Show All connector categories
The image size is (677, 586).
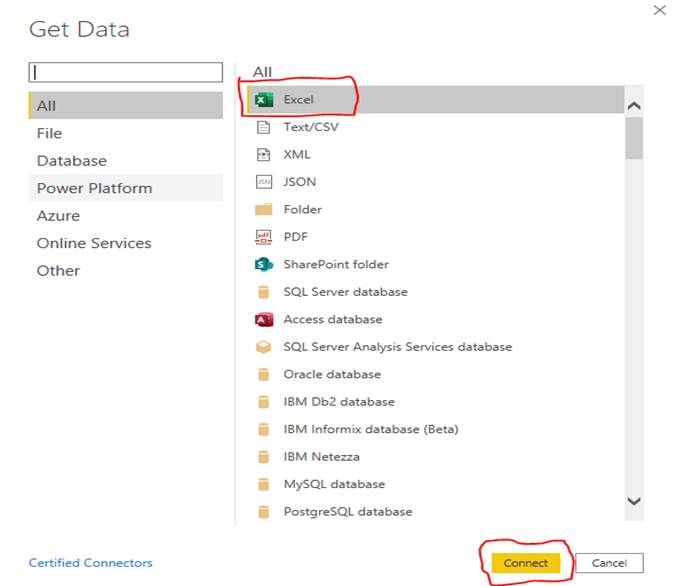[x=126, y=105]
